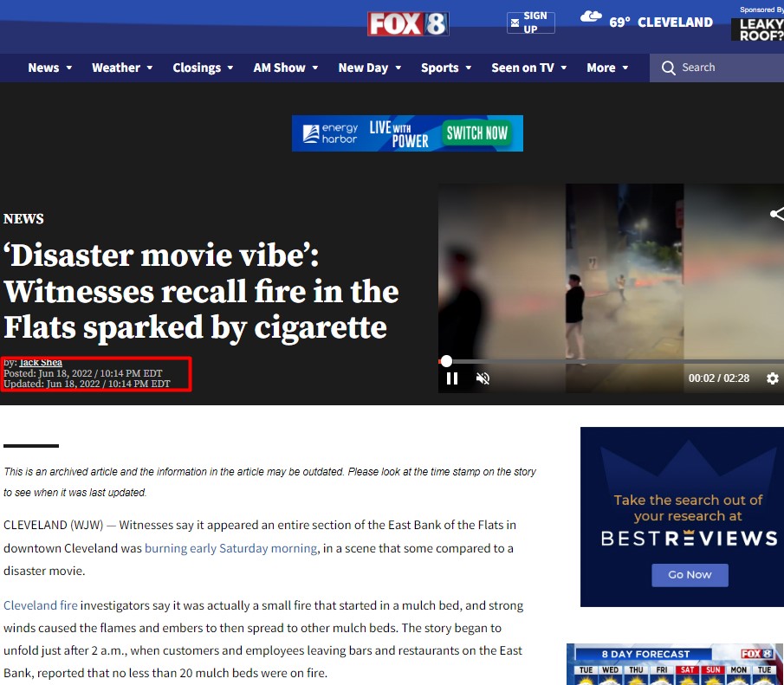Image resolution: width=784 pixels, height=685 pixels.
Task: Click the Sign Up envelope icon
Action: tap(515, 23)
